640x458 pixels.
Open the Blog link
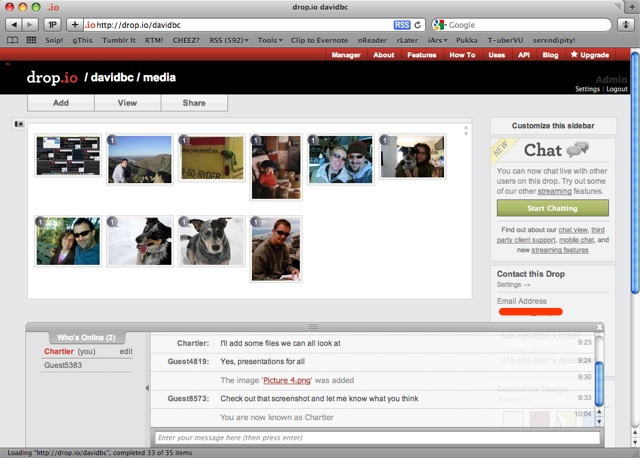click(x=550, y=55)
